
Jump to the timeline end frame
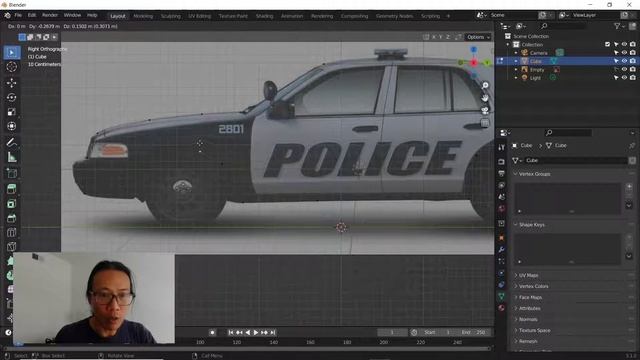coord(273,333)
